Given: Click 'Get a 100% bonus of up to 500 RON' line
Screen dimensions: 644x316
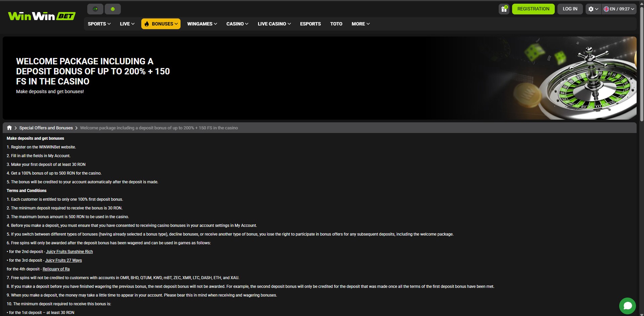Looking at the screenshot, I should 54,173.
